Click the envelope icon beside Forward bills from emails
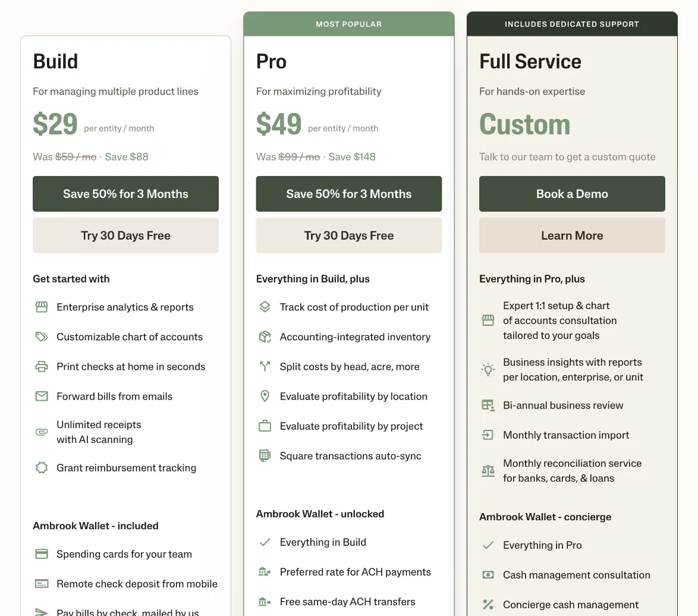Viewport: 698px width, 616px height. (x=42, y=396)
